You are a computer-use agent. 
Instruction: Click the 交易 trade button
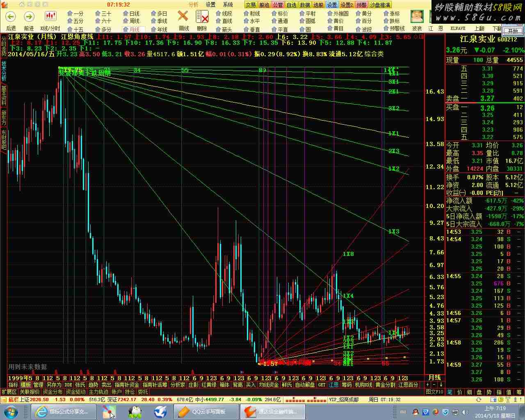(x=250, y=5)
